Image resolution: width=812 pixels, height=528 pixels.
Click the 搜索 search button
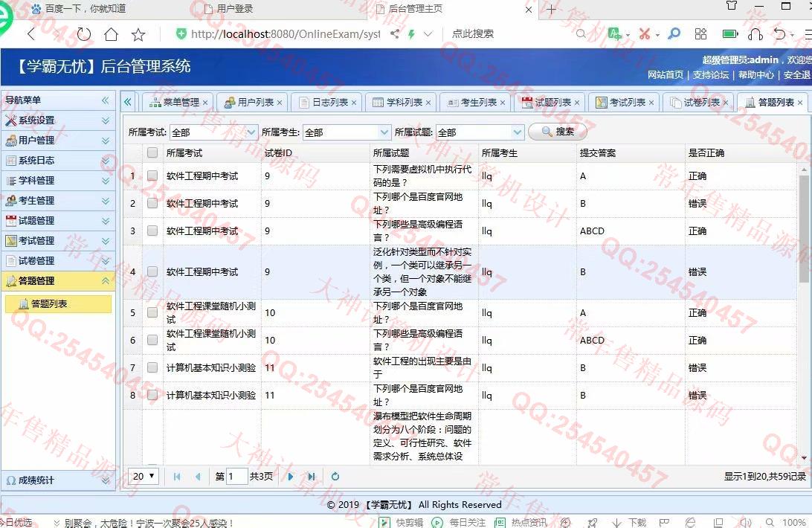(558, 132)
